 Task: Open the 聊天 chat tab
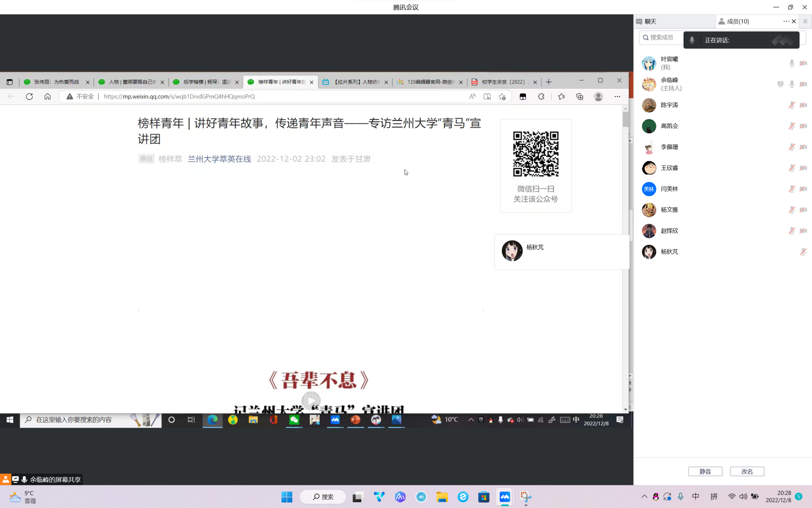tap(650, 21)
